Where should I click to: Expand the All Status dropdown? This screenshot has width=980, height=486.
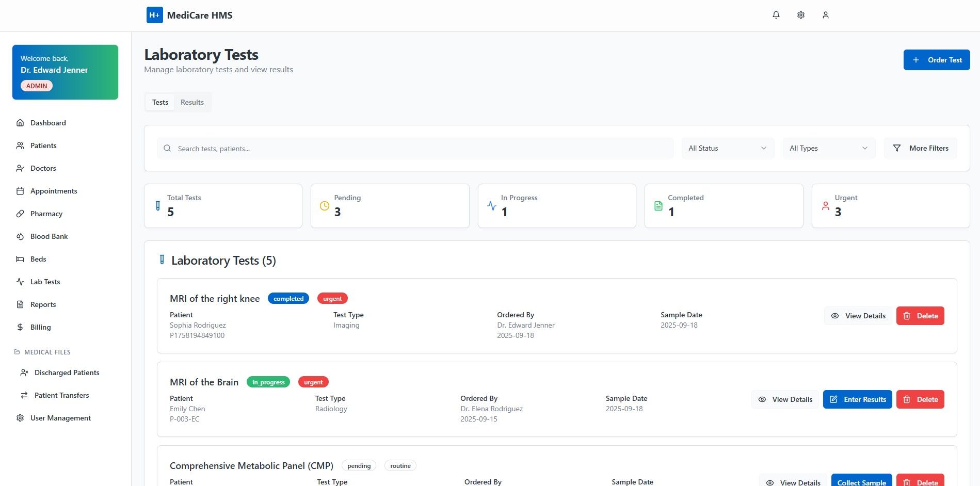coord(727,148)
